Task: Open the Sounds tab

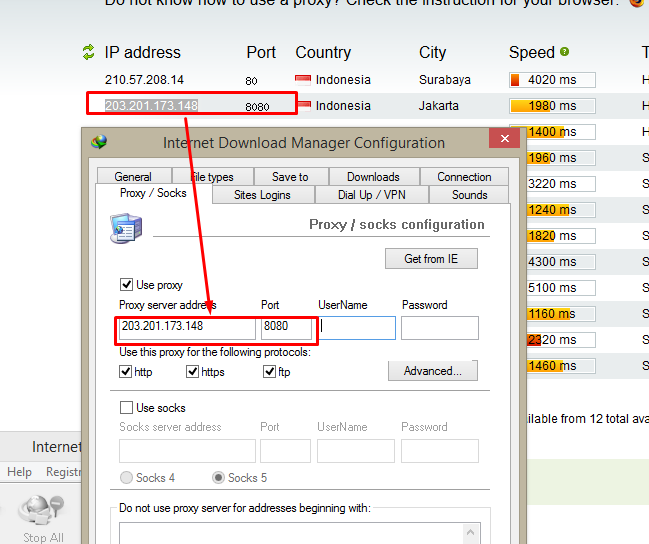Action: (469, 195)
